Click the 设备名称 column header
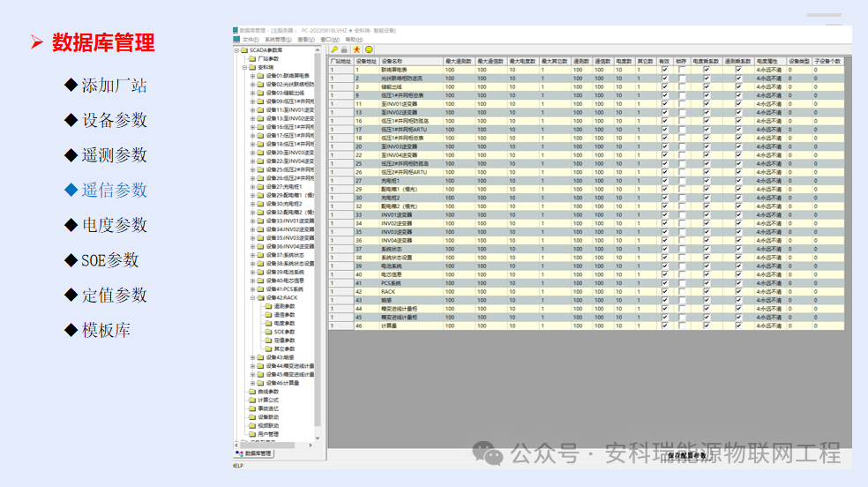This screenshot has width=868, height=487. 411,62
